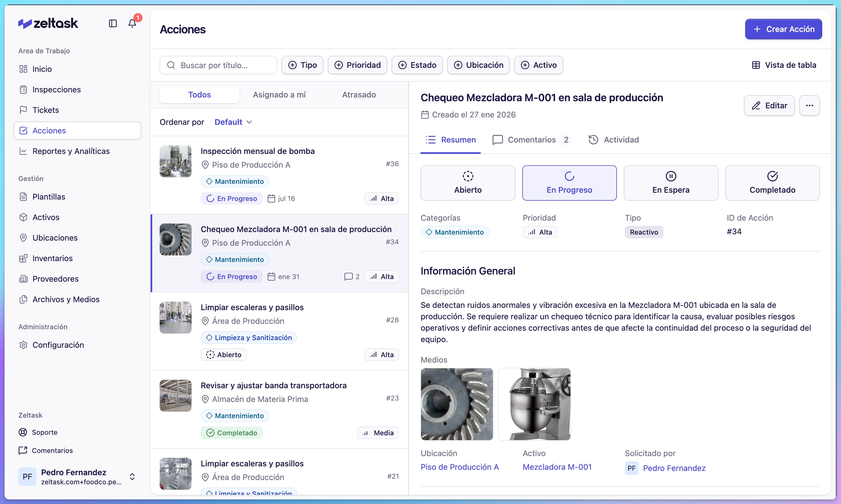Open the Inspección mensual de bomba action

[x=279, y=175]
